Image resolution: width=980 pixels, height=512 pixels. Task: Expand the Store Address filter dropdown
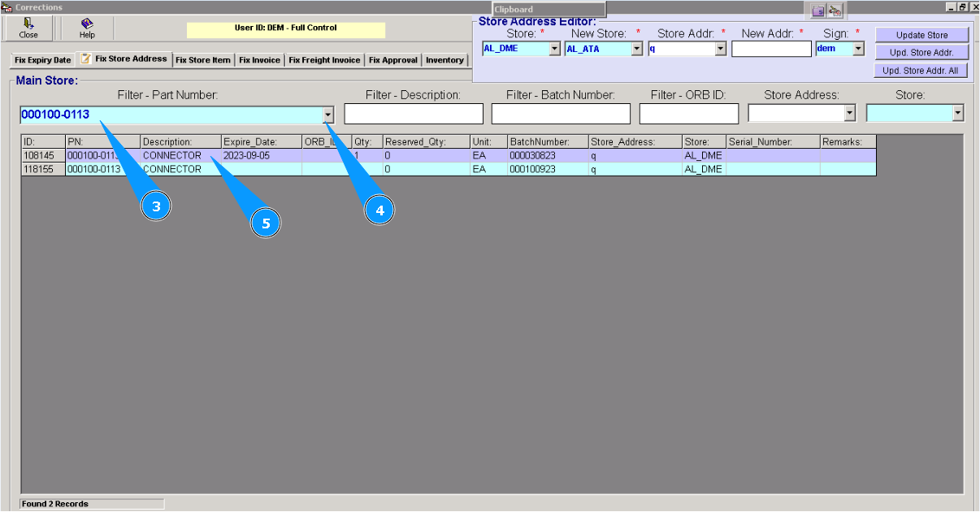[850, 114]
